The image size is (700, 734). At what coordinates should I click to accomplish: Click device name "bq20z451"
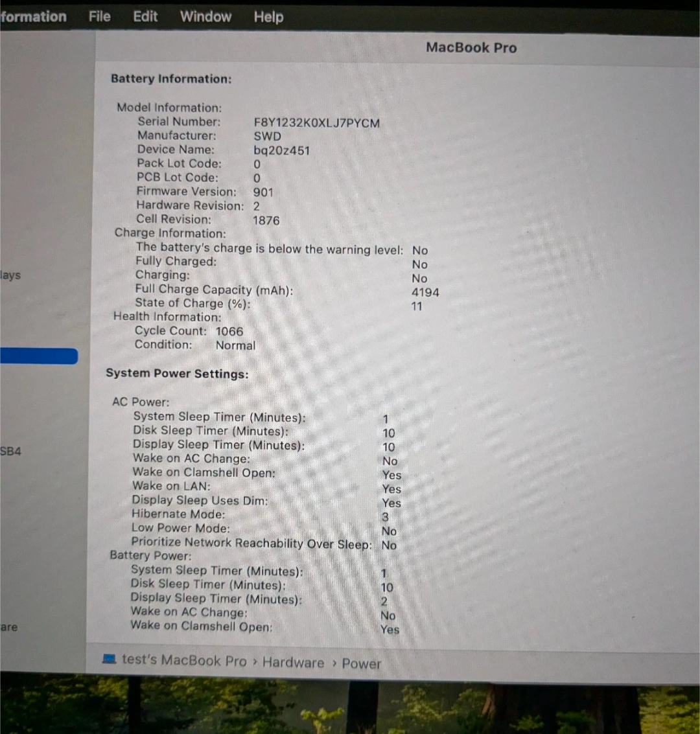[281, 150]
